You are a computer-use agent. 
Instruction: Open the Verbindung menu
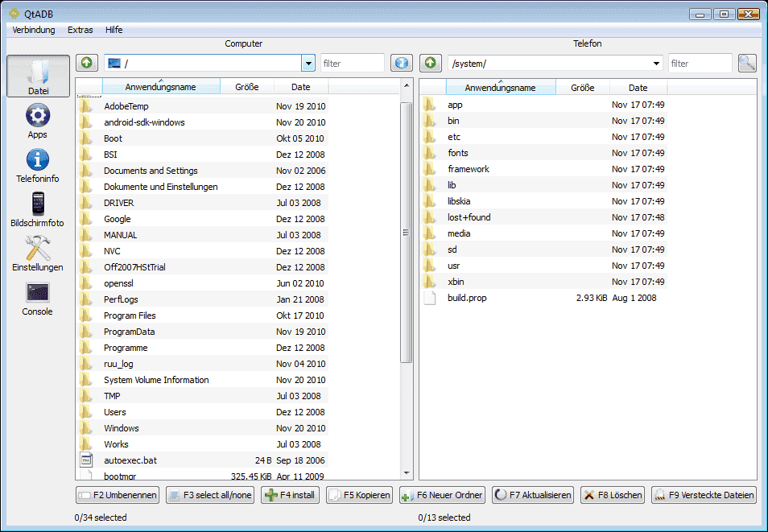tap(34, 30)
